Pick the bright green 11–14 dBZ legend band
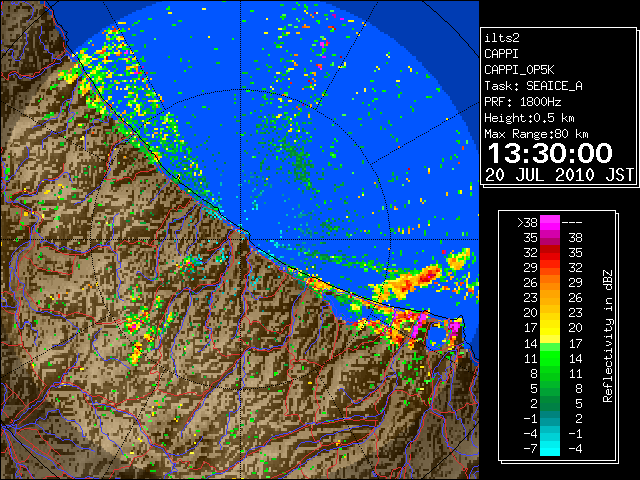This screenshot has height=480, width=640. [550, 358]
